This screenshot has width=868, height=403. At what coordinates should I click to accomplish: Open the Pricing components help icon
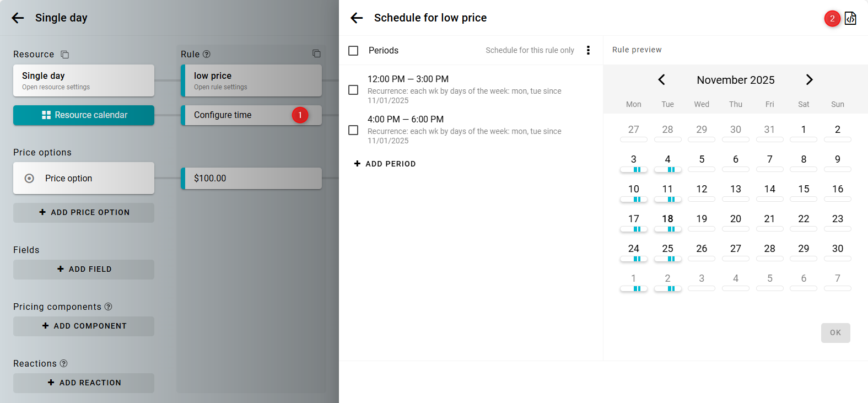(109, 307)
